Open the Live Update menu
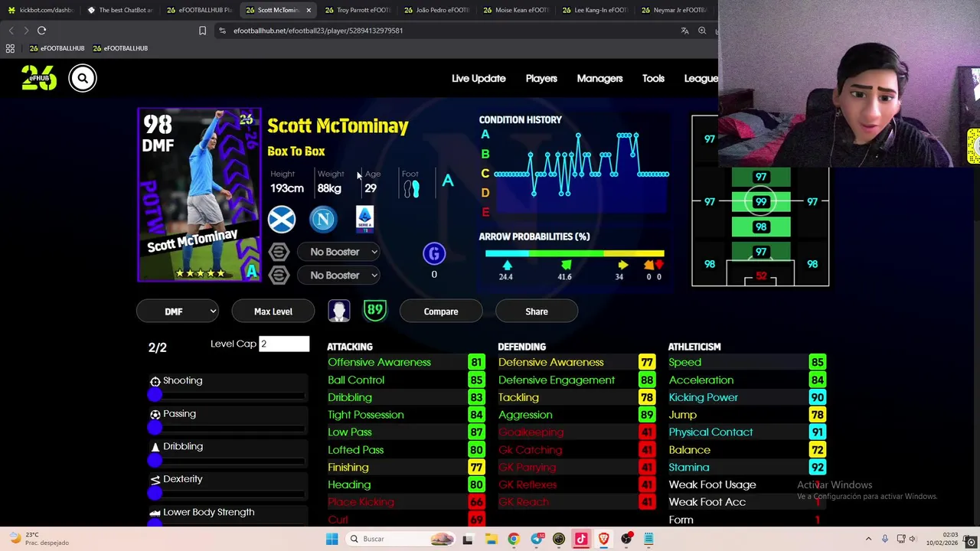This screenshot has height=551, width=980. (x=479, y=78)
